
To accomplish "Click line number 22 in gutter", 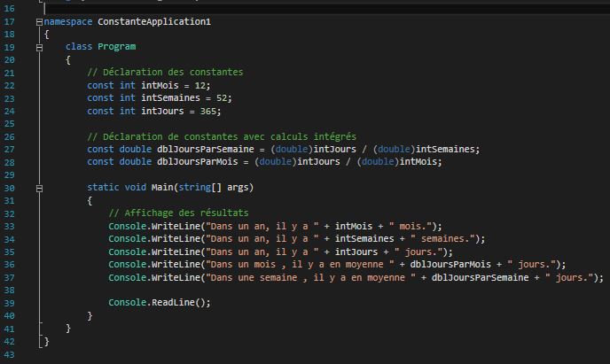I will click(10, 85).
